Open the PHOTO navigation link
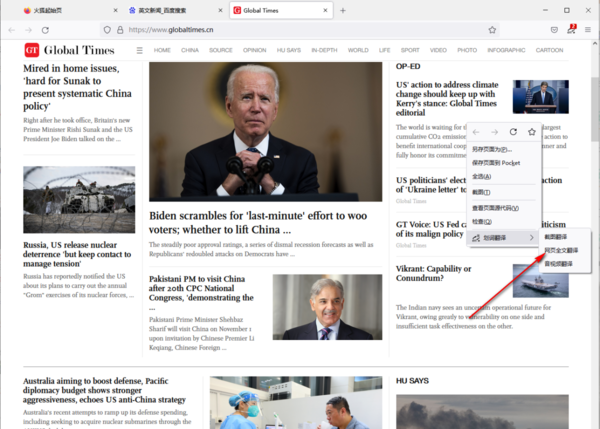The height and width of the screenshot is (429, 600). click(x=467, y=50)
